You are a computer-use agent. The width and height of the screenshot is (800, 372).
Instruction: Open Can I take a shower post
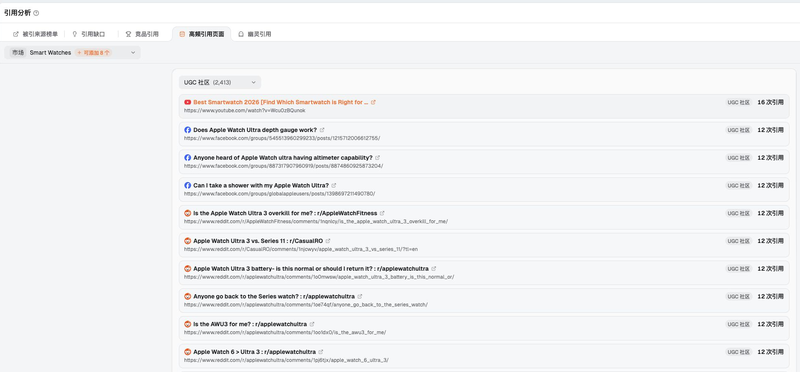tap(261, 185)
